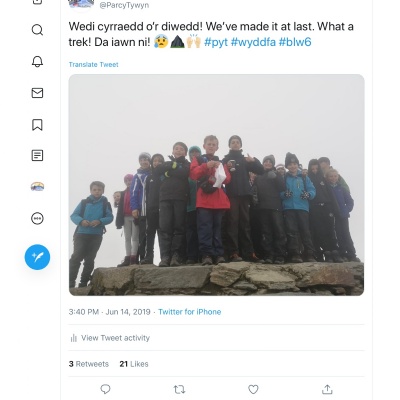The height and width of the screenshot is (400, 400).
Task: Open the group photo on the summit
Action: (x=216, y=185)
